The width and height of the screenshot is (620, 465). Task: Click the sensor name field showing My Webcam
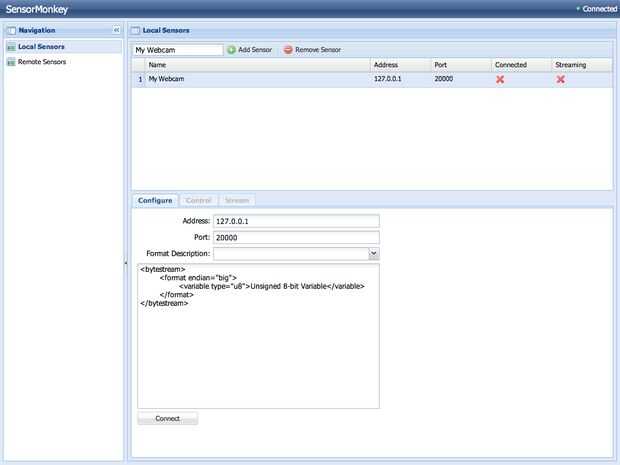click(x=178, y=50)
